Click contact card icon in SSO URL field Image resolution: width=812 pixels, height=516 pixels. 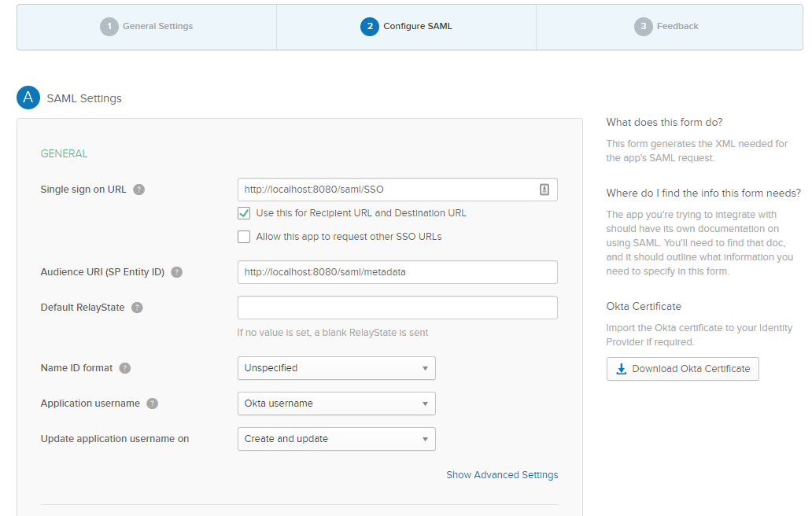pos(544,190)
